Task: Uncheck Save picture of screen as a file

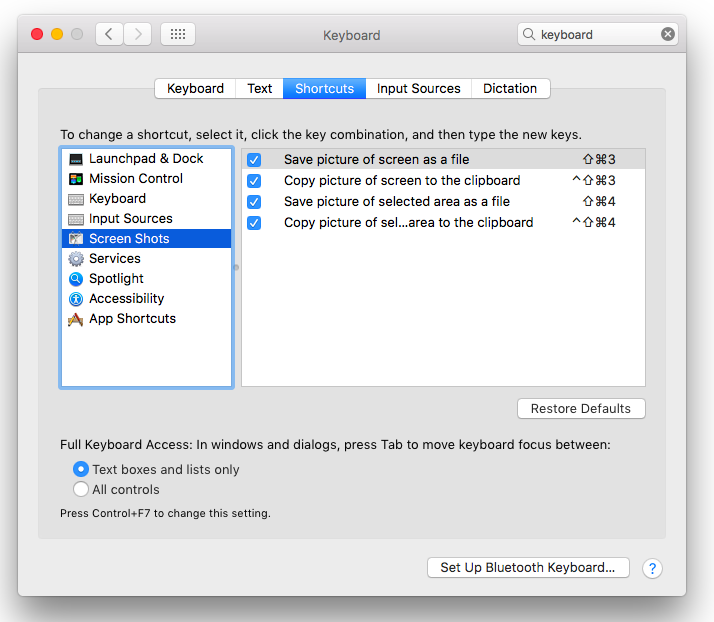Action: click(254, 160)
